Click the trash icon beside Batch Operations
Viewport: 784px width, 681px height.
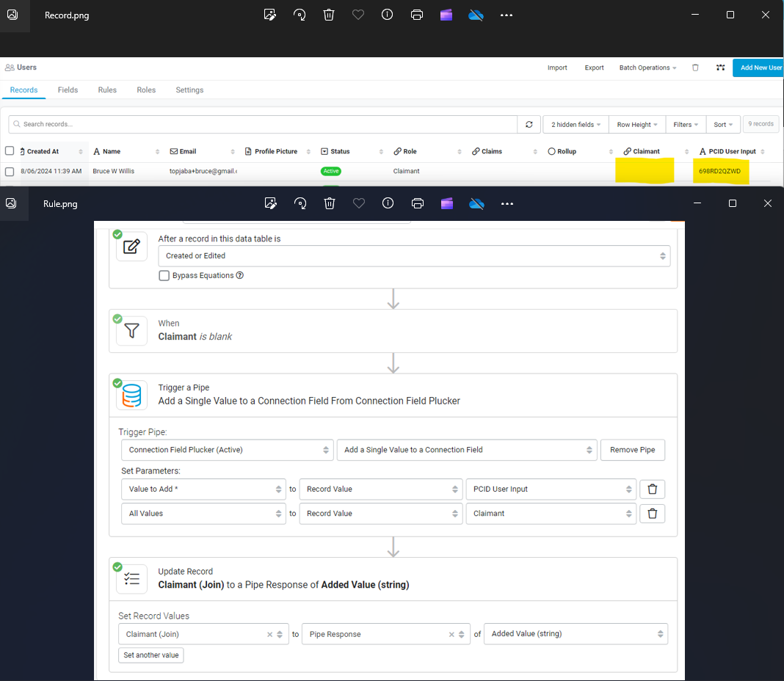[x=695, y=68]
